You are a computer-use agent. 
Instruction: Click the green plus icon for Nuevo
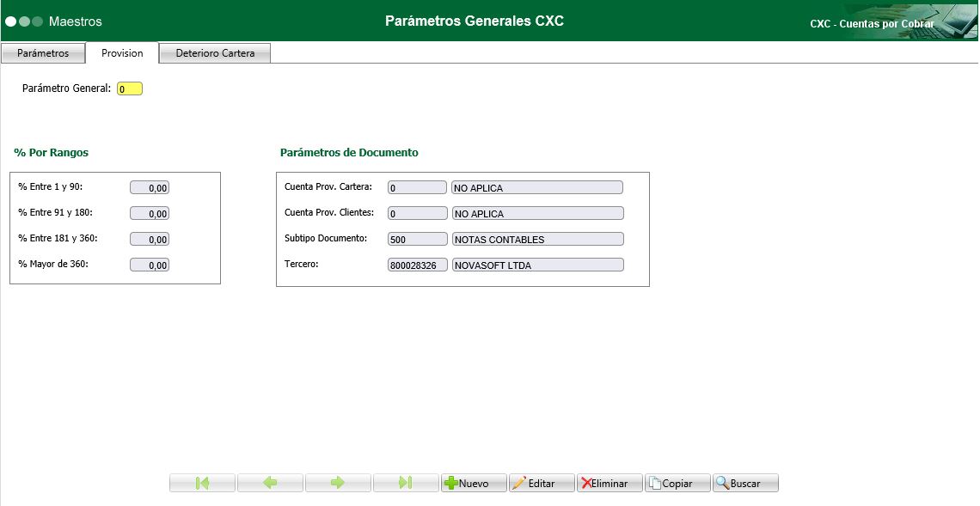click(x=450, y=482)
